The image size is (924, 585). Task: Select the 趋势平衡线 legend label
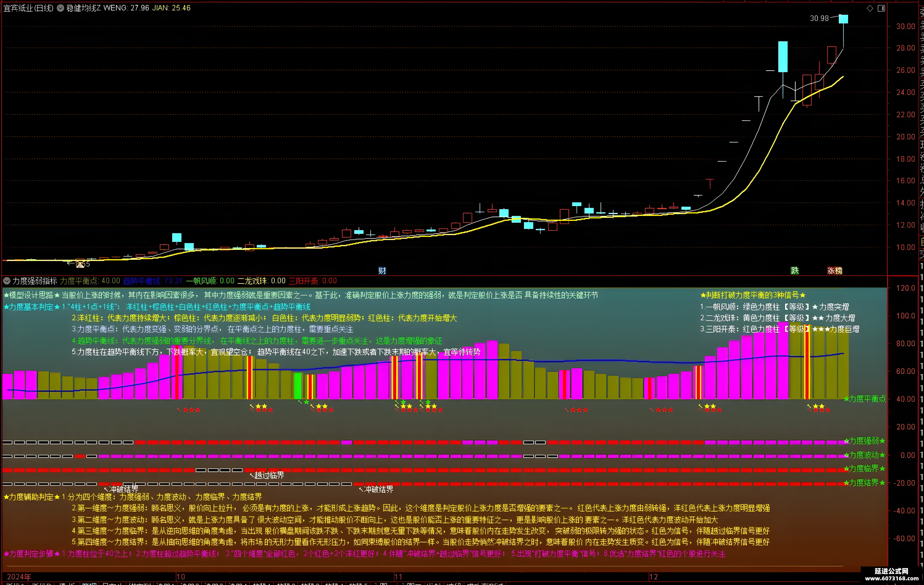pyautogui.click(x=142, y=281)
